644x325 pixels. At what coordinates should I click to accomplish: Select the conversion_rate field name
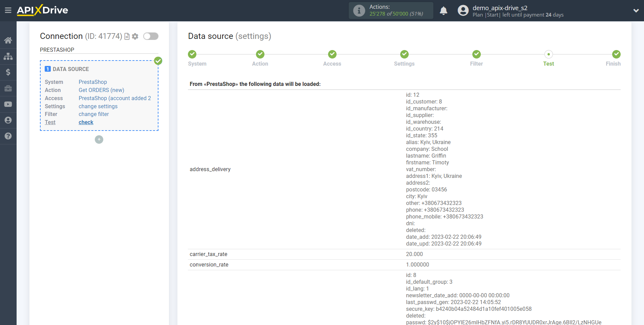pyautogui.click(x=209, y=265)
